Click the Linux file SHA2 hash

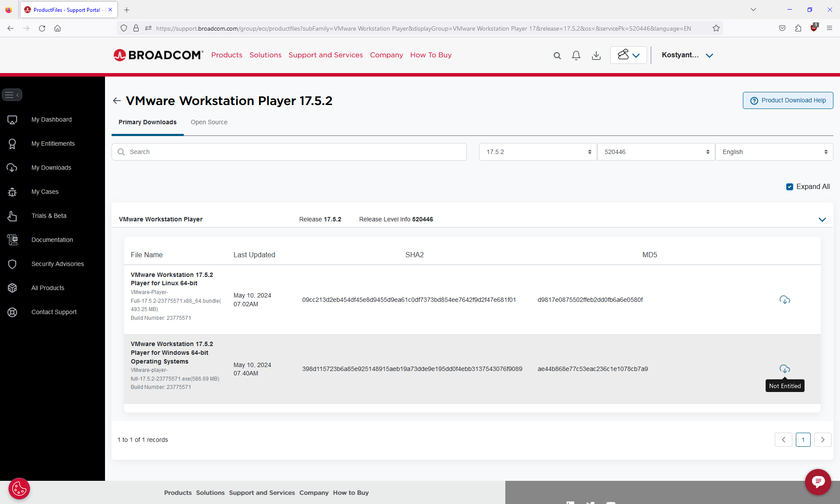(x=409, y=300)
